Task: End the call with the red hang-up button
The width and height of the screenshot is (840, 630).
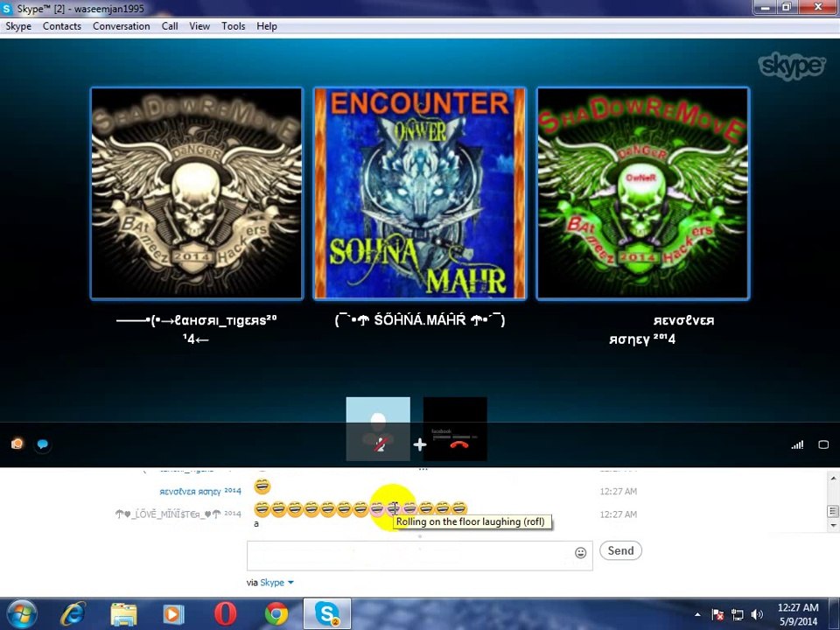Action: (x=459, y=444)
